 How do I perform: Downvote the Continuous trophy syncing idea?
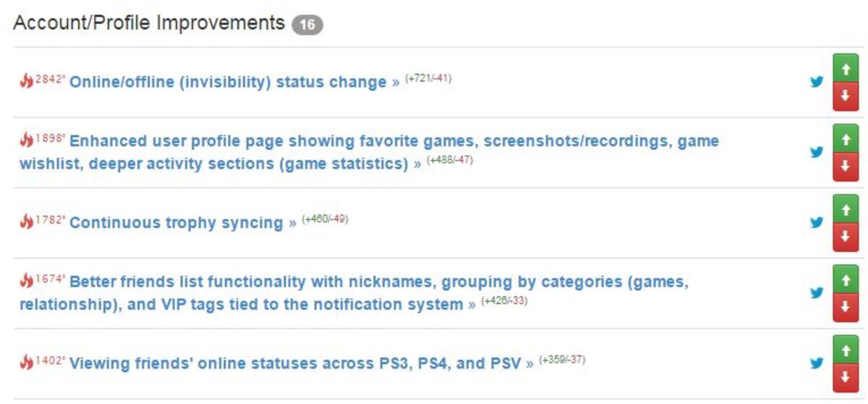click(846, 237)
